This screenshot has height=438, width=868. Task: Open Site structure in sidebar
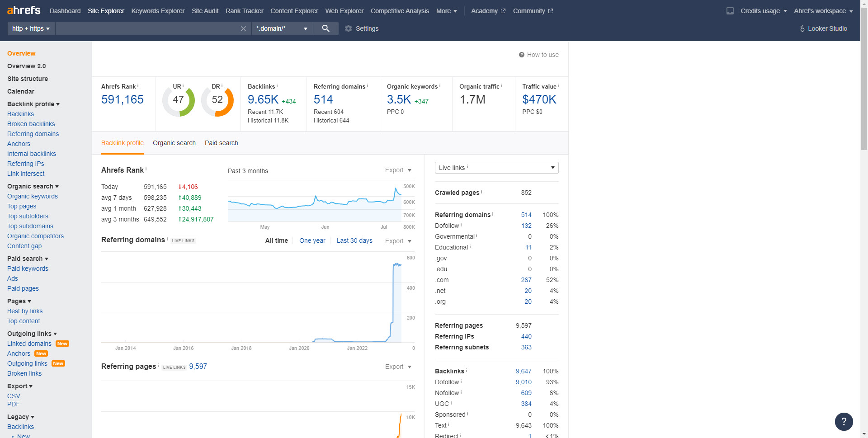point(28,79)
